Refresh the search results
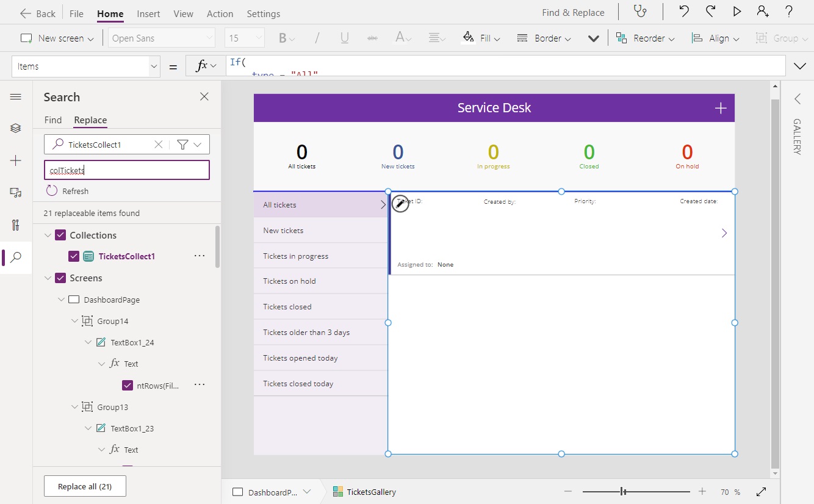 click(67, 190)
